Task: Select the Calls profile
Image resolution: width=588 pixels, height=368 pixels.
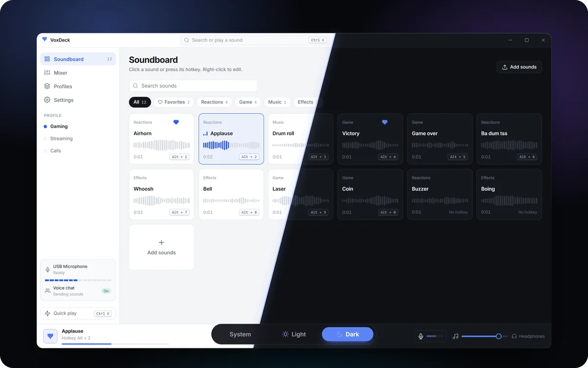Action: click(x=78, y=151)
